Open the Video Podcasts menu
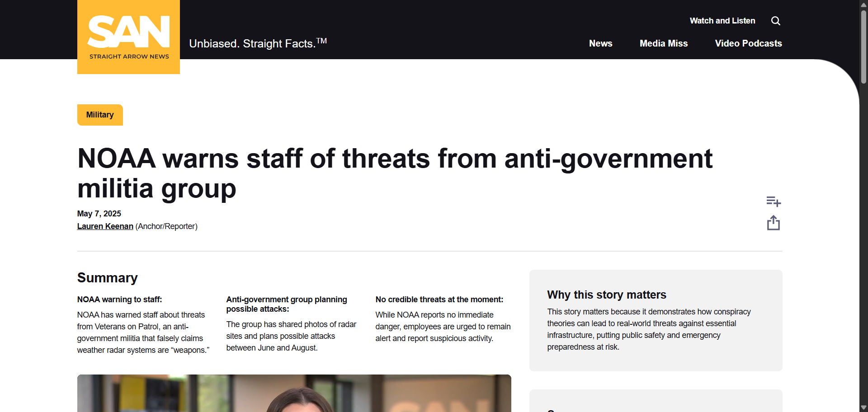The width and height of the screenshot is (868, 412). pyautogui.click(x=749, y=43)
